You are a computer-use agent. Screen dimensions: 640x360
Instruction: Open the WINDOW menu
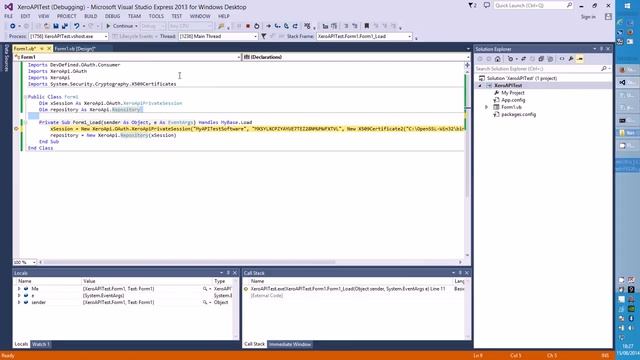point(200,16)
